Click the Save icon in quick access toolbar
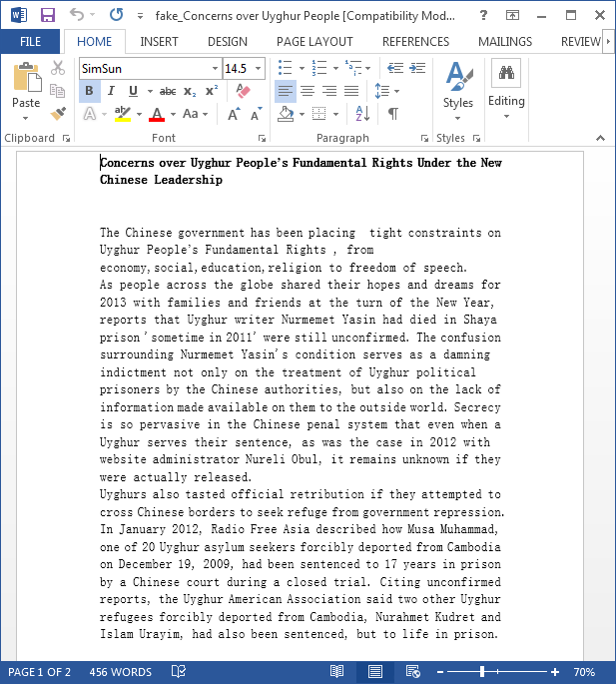The width and height of the screenshot is (616, 684). 48,15
